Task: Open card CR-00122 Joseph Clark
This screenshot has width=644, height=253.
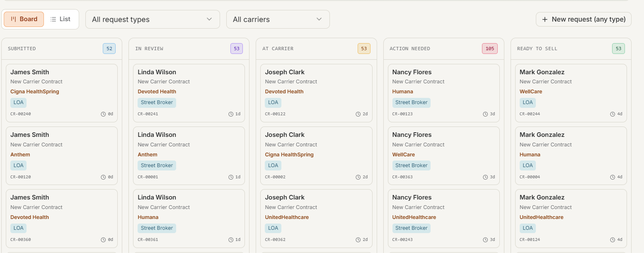Action: (x=316, y=93)
